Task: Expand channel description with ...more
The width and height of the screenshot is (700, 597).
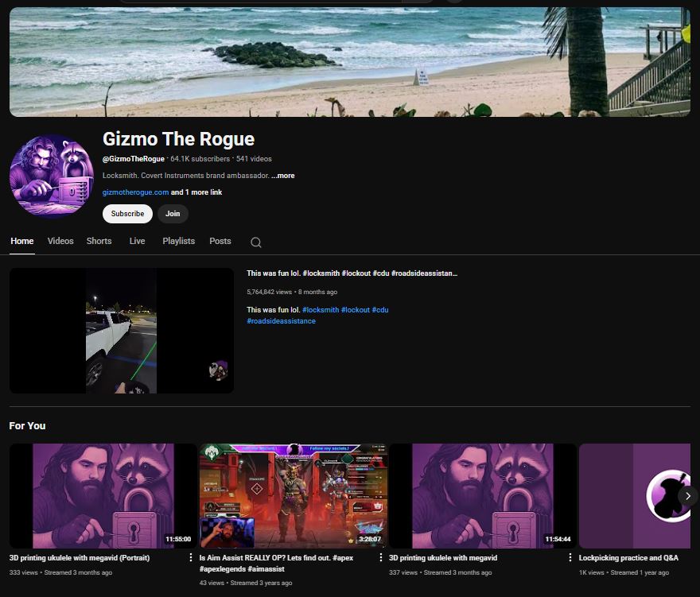Action: [x=282, y=176]
